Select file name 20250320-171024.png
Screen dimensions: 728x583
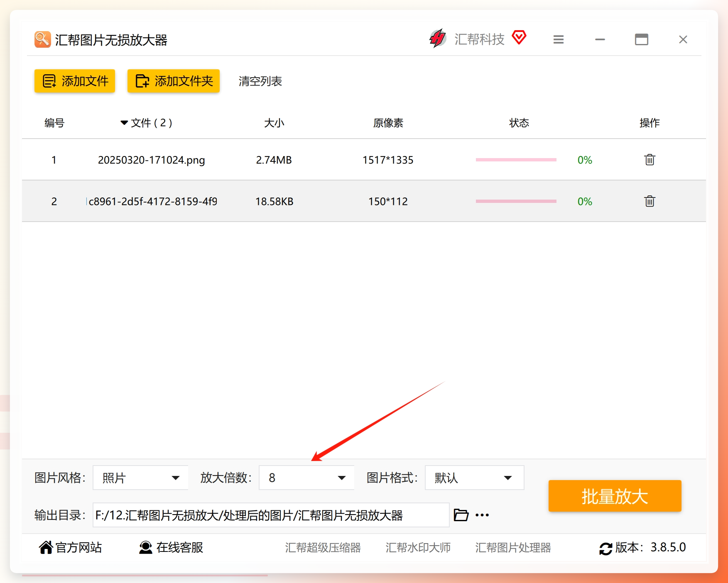(151, 160)
